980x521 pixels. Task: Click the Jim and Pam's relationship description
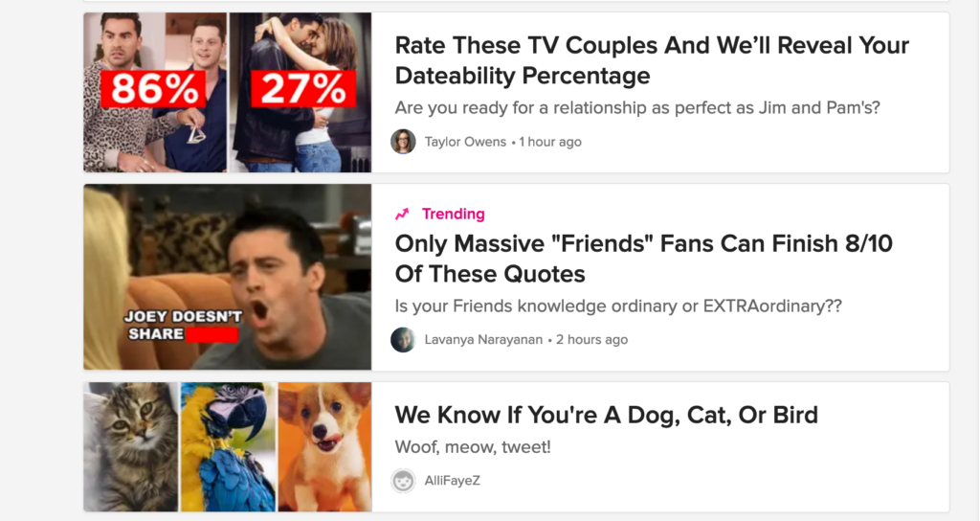(637, 107)
